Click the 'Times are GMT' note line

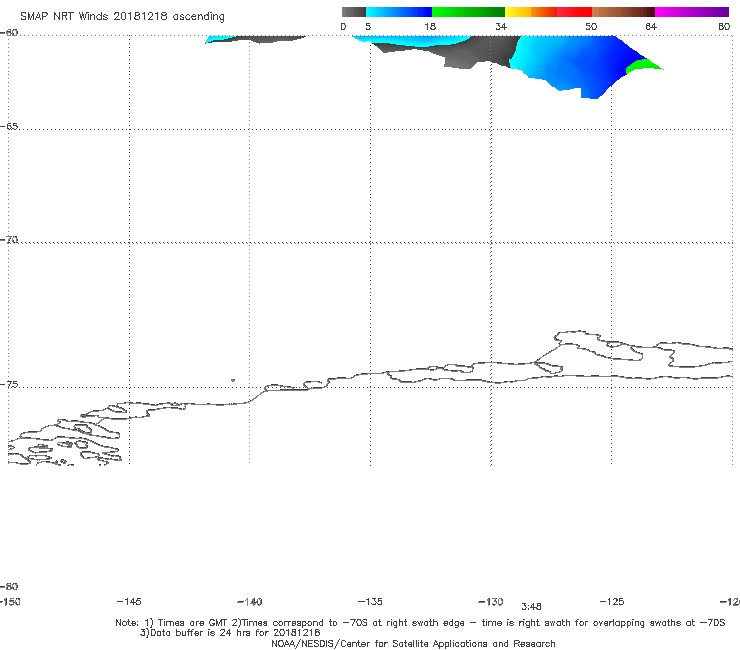pos(420,623)
